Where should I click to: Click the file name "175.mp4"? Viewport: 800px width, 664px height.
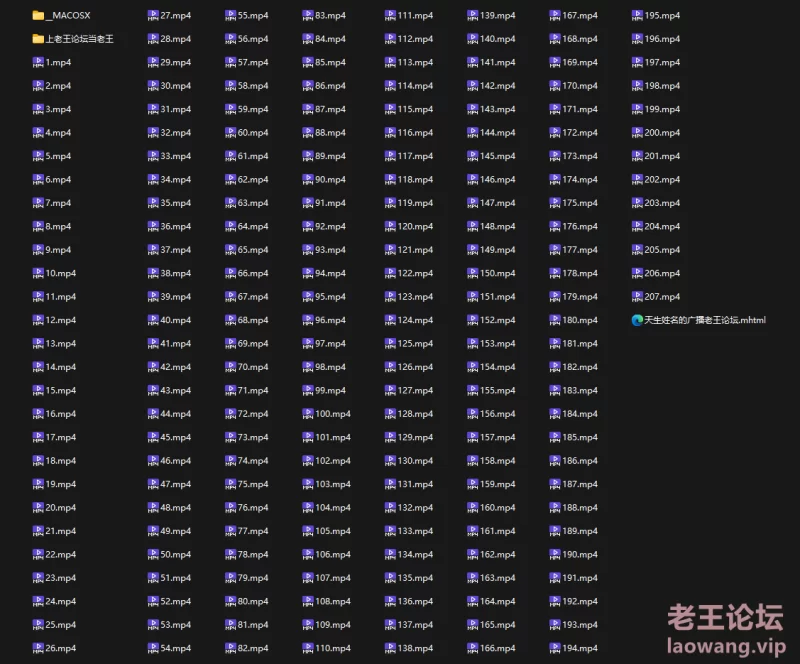pyautogui.click(x=580, y=203)
